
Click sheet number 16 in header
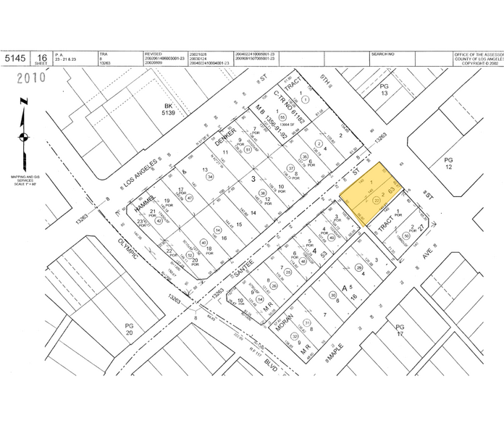point(42,58)
